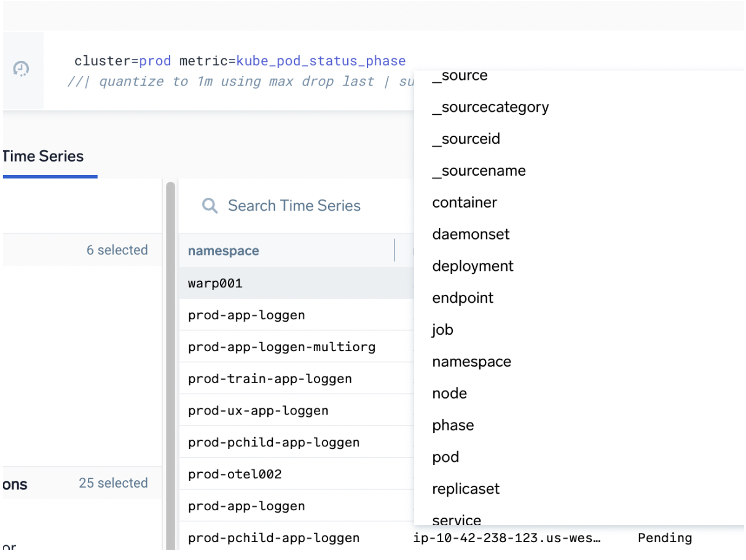
Task: Select "phase" from the field dropdown list
Action: point(453,425)
